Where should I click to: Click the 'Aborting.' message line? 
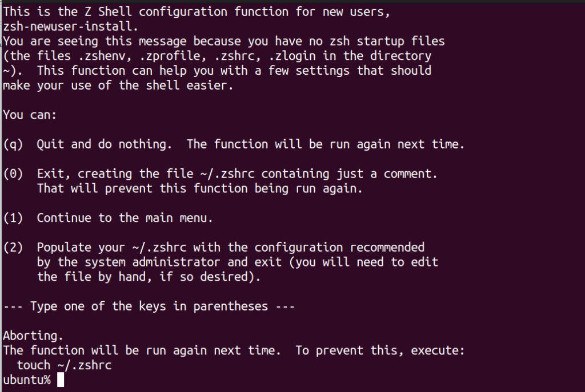click(x=33, y=336)
